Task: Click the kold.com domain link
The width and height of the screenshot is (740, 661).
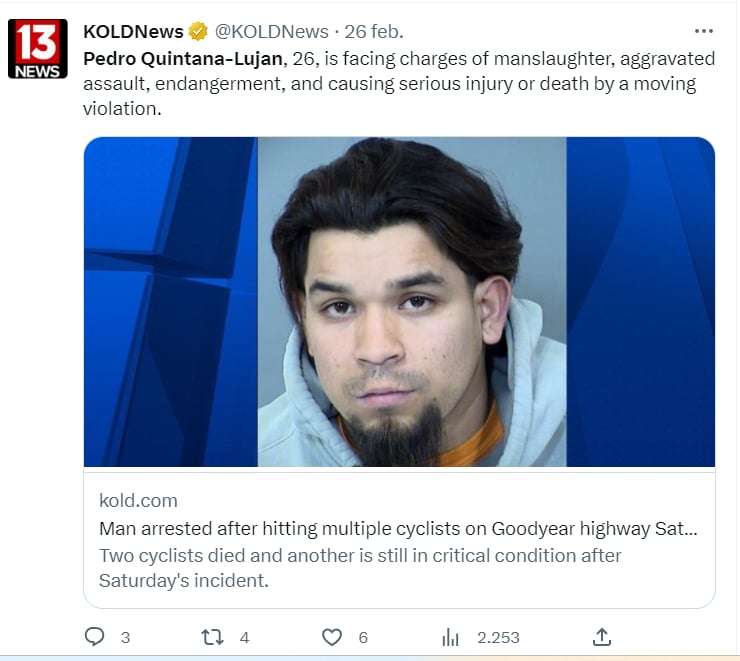Action: pos(138,500)
